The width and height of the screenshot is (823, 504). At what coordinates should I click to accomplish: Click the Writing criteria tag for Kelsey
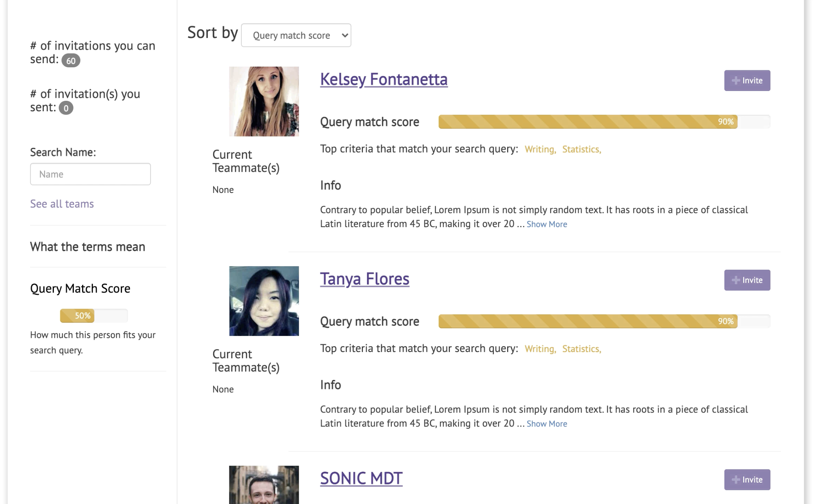click(x=540, y=149)
